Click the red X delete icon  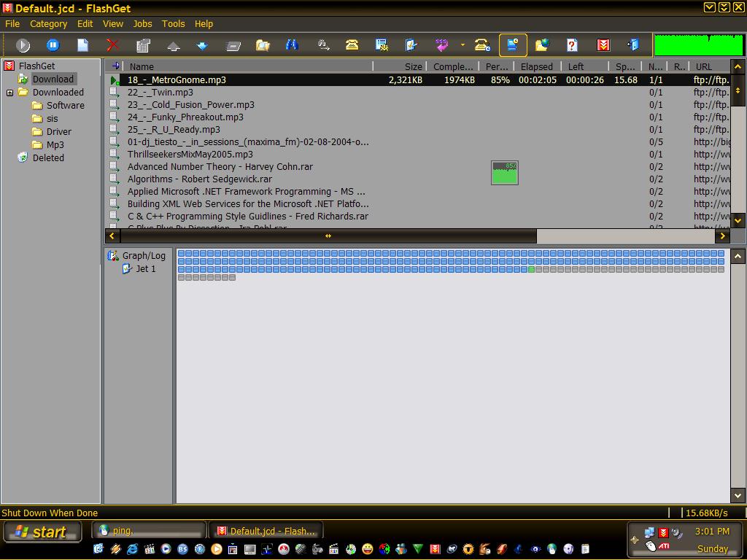click(112, 45)
